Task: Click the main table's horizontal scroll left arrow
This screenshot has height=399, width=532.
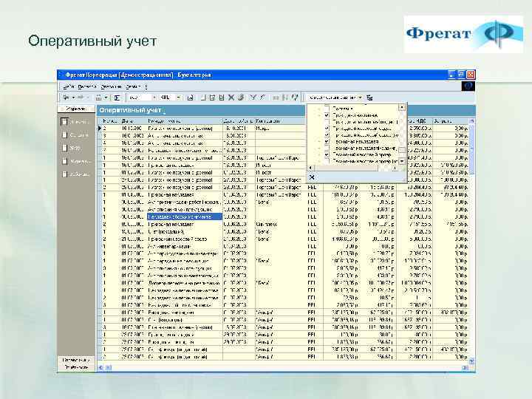Action: pos(100,367)
